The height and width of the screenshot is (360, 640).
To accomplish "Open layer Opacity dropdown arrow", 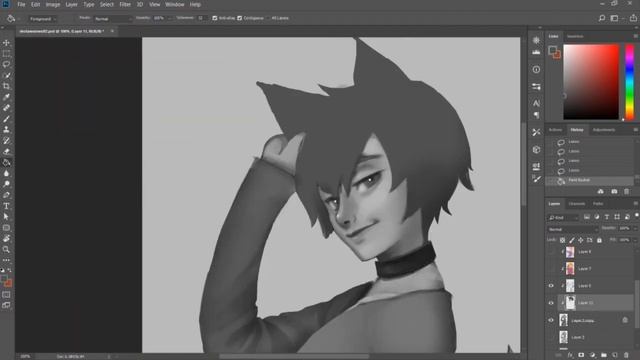I will point(635,229).
